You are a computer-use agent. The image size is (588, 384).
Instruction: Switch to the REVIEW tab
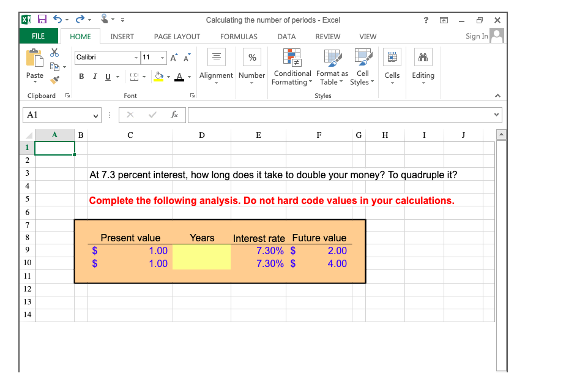[x=328, y=36]
